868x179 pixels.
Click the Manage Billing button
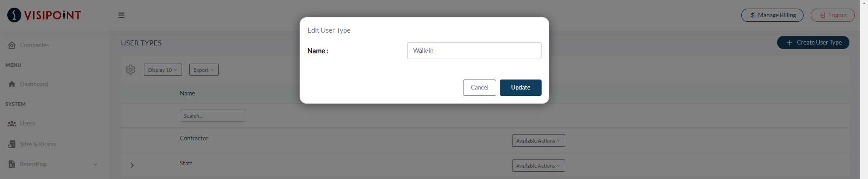(x=772, y=15)
